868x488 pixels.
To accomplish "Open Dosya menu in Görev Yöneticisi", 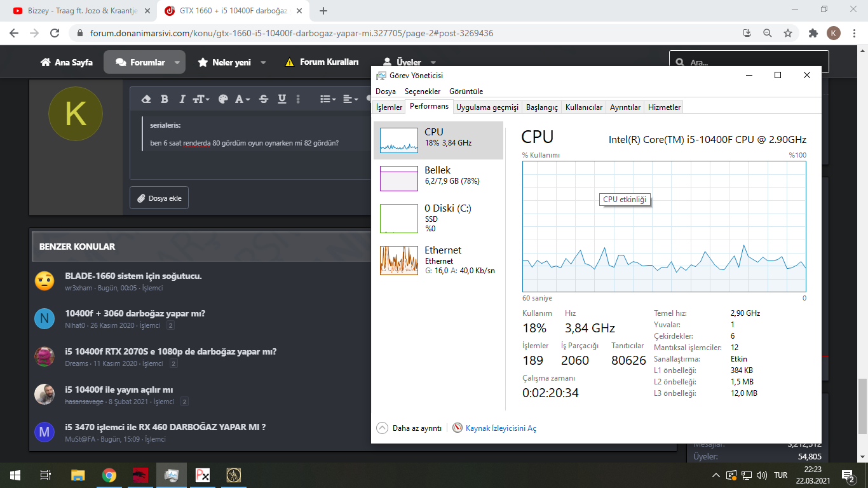I will 386,91.
